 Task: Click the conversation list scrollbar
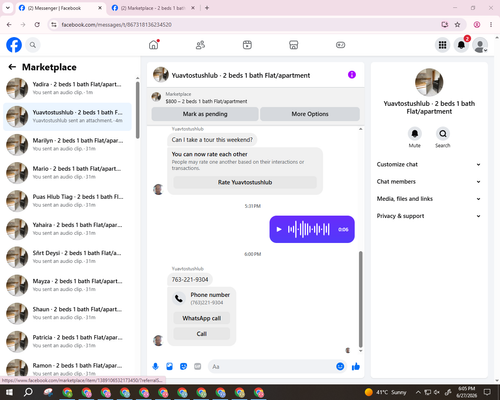138,110
